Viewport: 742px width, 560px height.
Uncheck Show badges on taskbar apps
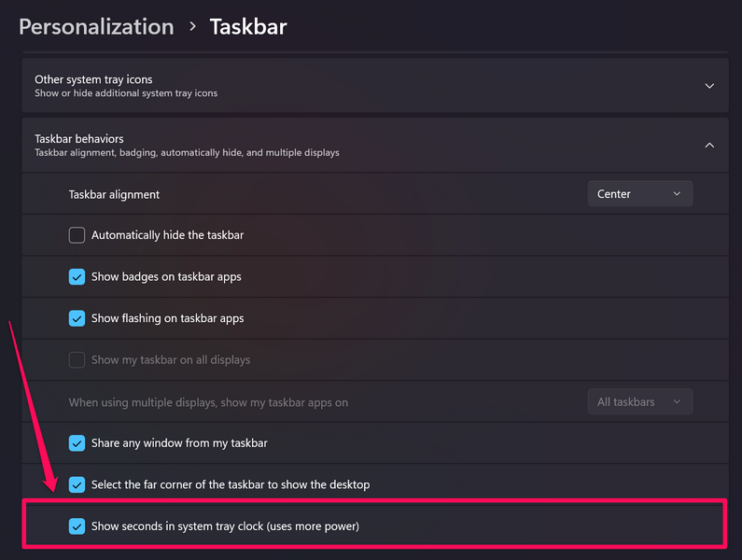[77, 277]
